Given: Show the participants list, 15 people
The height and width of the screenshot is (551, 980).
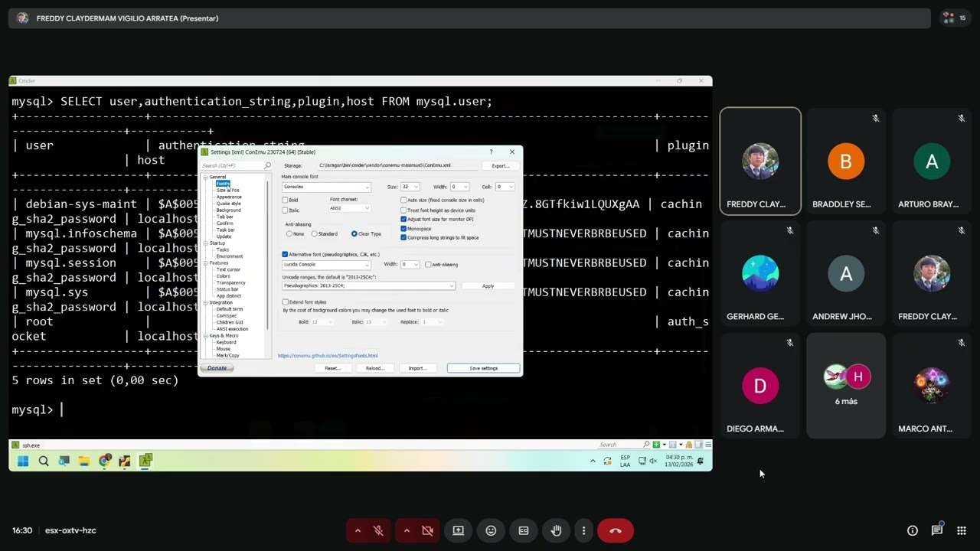Looking at the screenshot, I should [x=954, y=18].
